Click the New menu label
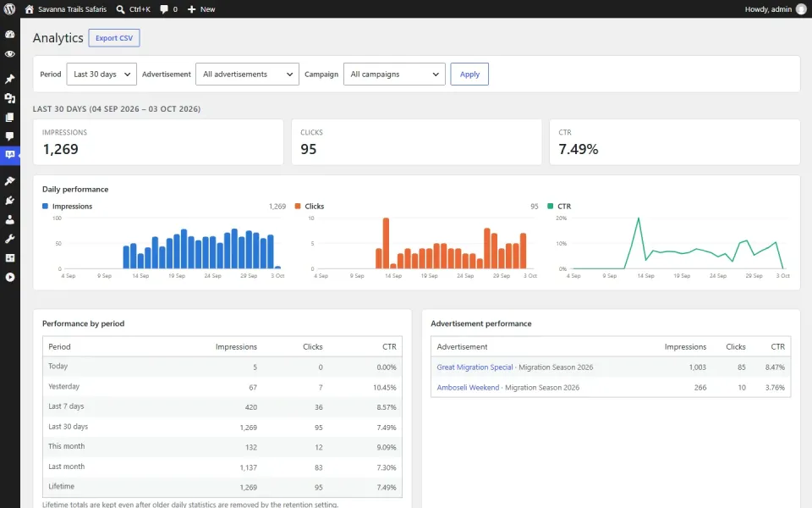Viewport: 812px width, 508px height. point(208,9)
